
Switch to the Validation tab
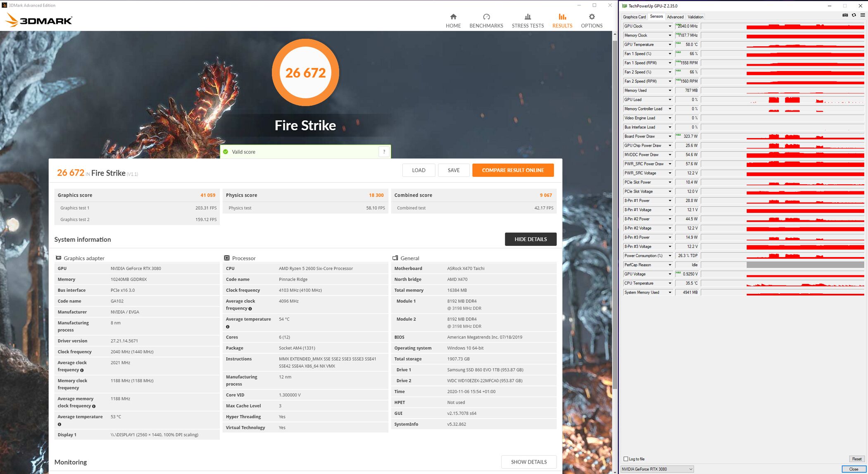[695, 17]
